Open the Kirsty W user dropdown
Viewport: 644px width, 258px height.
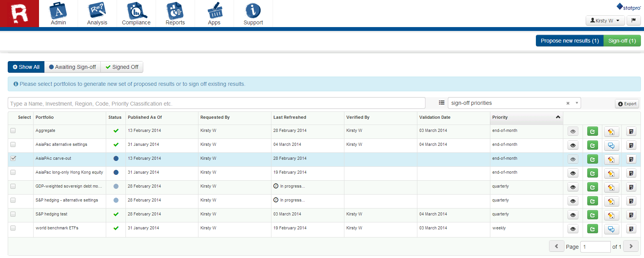[x=605, y=21]
